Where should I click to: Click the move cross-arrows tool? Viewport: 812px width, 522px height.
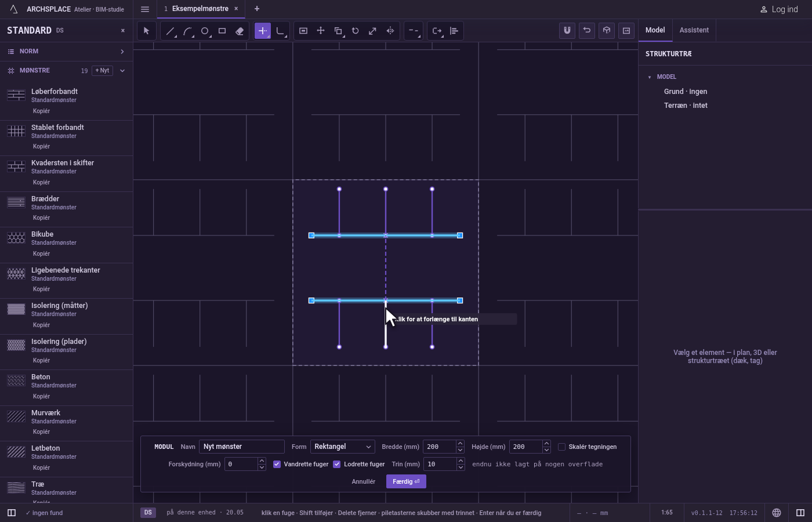pyautogui.click(x=321, y=31)
